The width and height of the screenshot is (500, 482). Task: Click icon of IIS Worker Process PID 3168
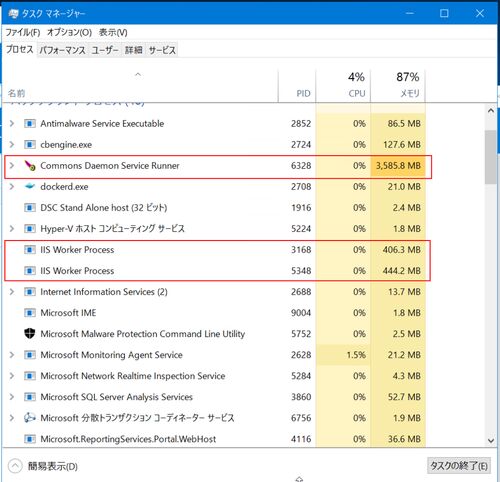pos(30,250)
